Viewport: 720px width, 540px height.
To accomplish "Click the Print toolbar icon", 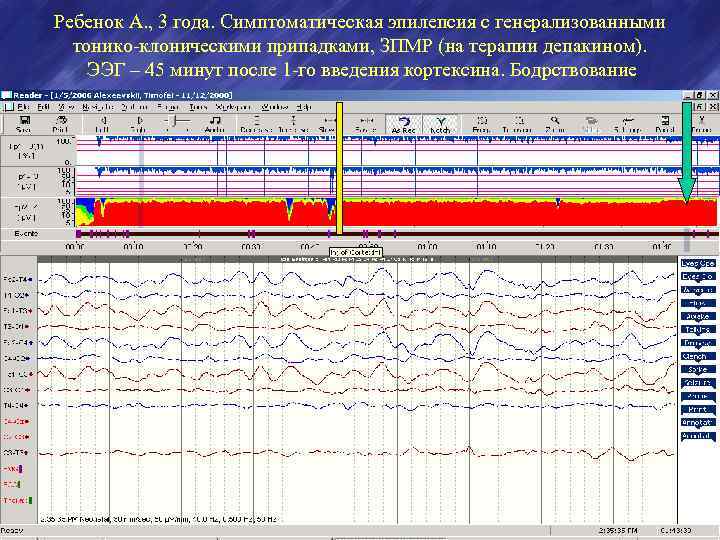I will tap(61, 124).
